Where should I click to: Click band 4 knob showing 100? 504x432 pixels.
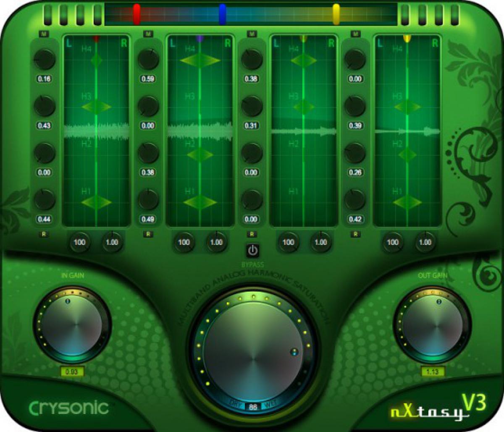(393, 242)
